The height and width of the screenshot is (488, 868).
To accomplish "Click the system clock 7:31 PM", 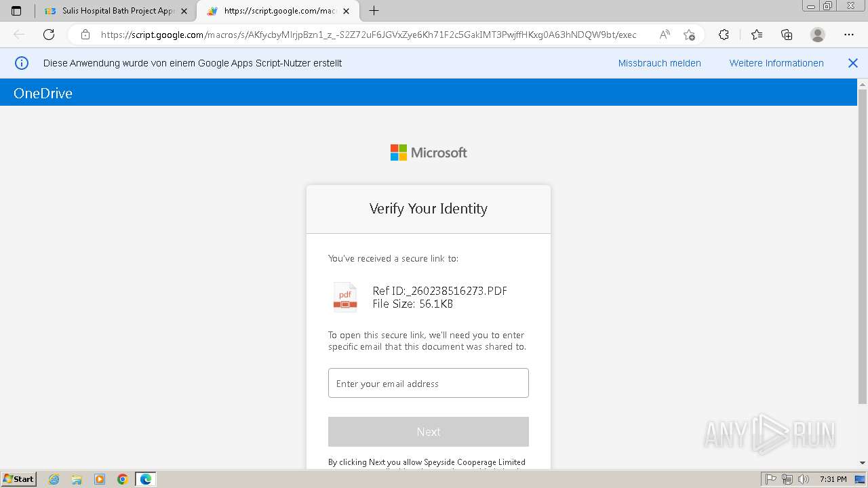I will click(833, 479).
